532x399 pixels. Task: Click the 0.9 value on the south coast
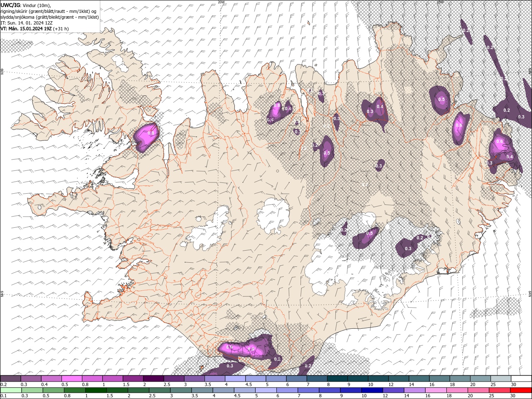click(x=251, y=350)
